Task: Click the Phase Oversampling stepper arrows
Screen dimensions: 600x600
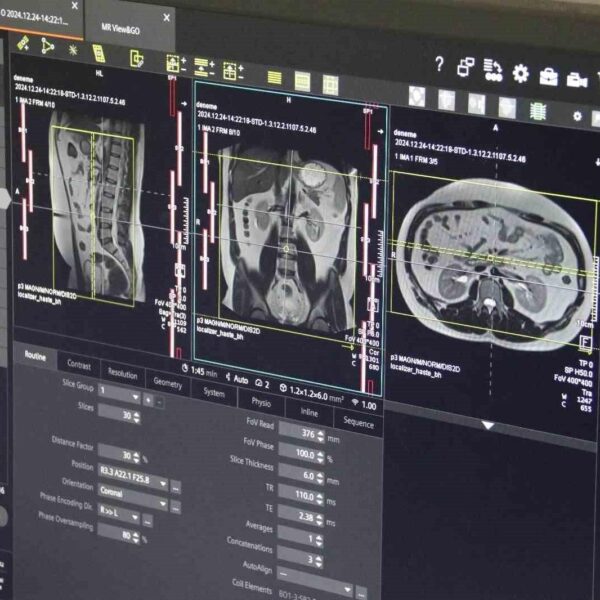Action: [135, 536]
